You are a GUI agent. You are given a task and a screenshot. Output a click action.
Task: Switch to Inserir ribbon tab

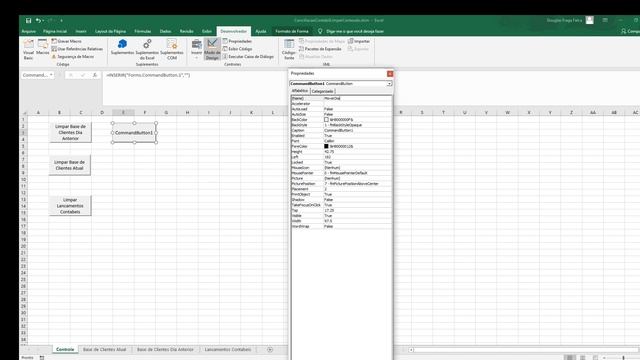point(81,31)
